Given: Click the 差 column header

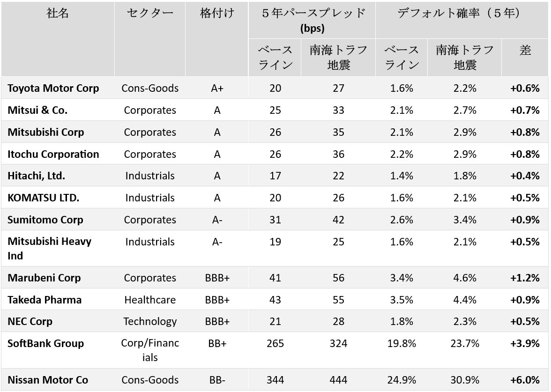Looking at the screenshot, I should (525, 50).
